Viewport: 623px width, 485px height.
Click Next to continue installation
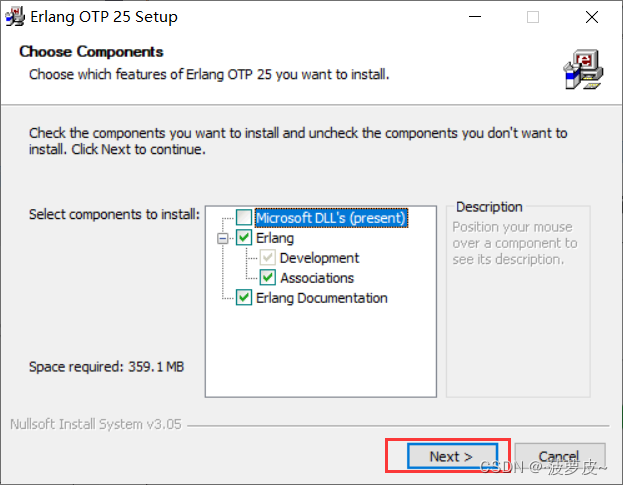click(450, 456)
